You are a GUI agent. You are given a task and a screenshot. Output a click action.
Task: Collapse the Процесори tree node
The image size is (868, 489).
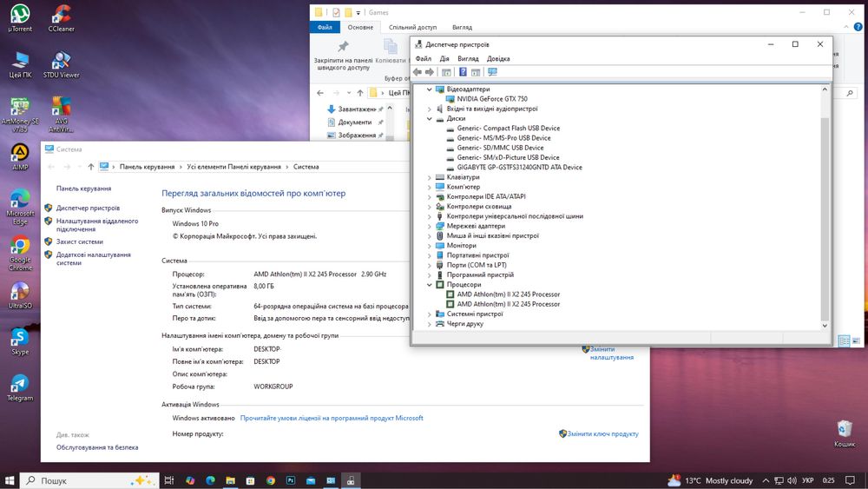tap(429, 285)
